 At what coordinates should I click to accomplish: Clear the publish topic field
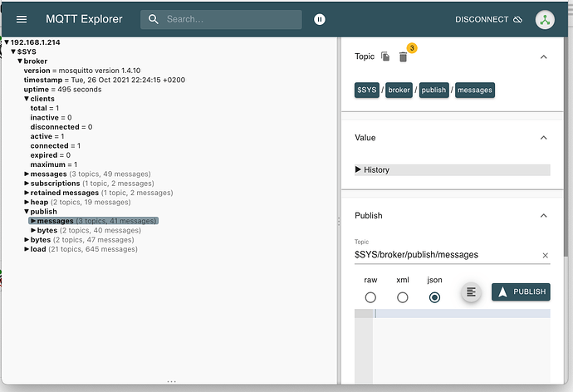546,255
